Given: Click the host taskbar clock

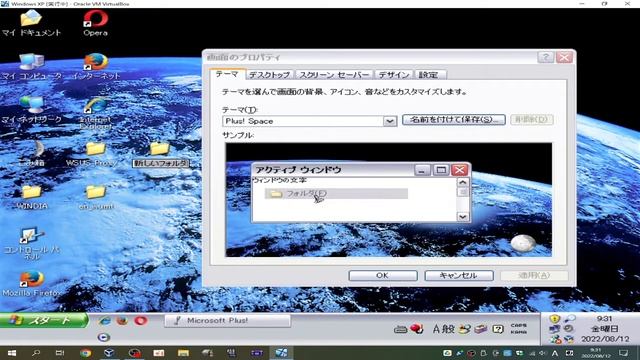Looking at the screenshot, I should pos(596,353).
